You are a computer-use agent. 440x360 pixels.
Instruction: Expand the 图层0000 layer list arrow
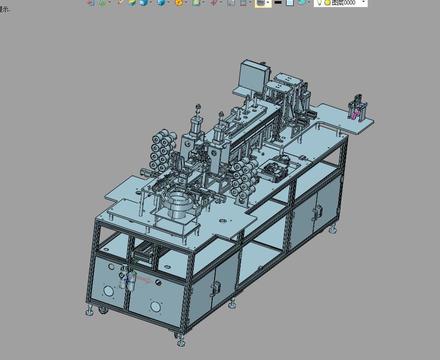(363, 2)
